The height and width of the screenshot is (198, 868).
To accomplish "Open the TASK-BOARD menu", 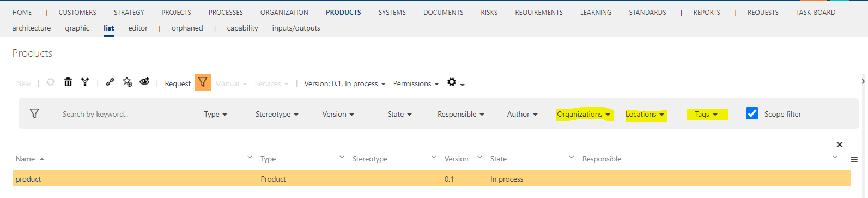I will 816,12.
